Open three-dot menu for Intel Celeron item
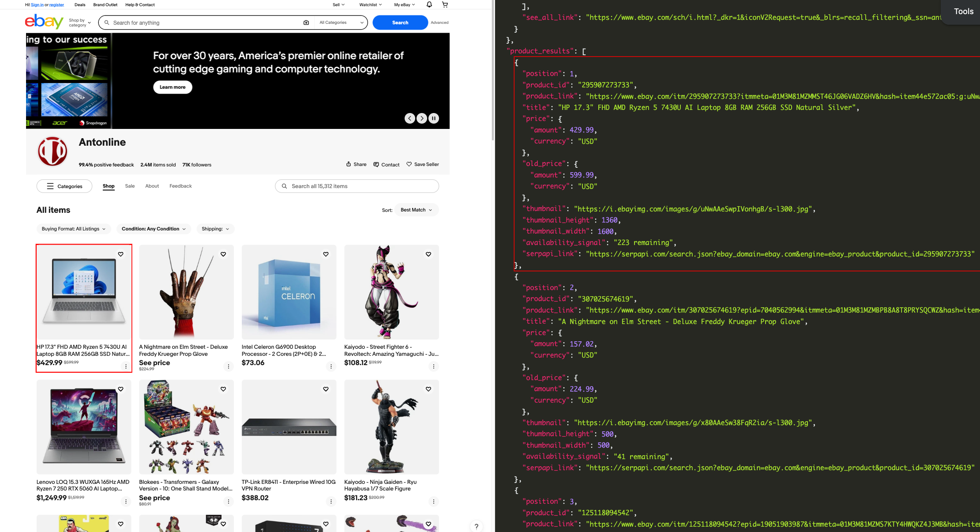The width and height of the screenshot is (980, 532). click(x=331, y=366)
